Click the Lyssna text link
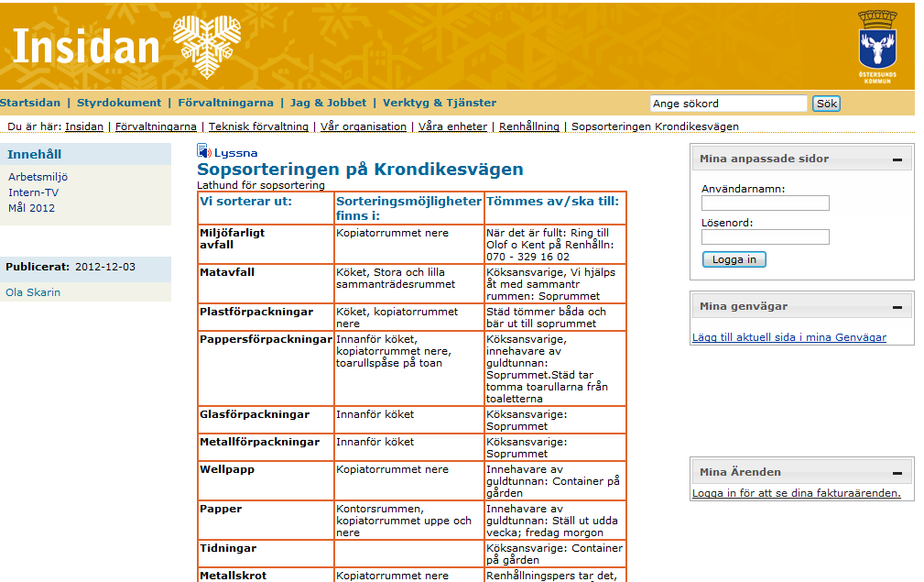Image resolution: width=924 pixels, height=582 pixels. pos(235,153)
